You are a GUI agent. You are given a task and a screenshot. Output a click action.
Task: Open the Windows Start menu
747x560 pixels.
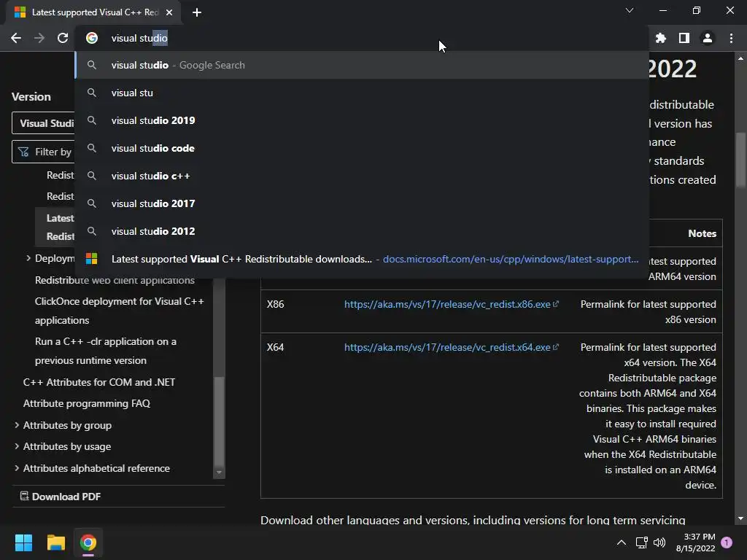coord(23,542)
